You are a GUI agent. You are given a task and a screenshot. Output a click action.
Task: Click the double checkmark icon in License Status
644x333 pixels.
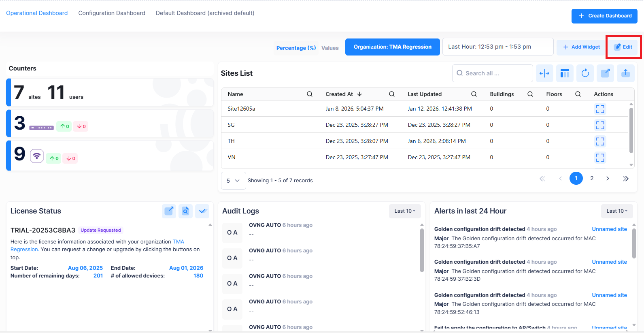202,211
